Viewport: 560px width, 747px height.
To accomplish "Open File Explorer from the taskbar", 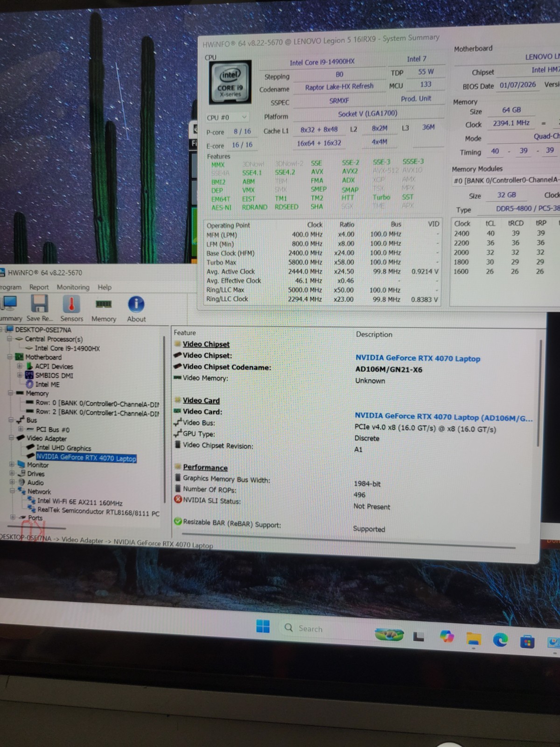I will [474, 639].
